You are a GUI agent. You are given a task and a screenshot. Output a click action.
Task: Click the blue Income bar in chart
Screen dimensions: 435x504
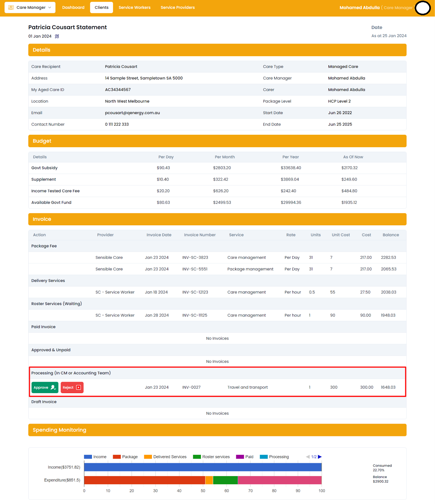pos(203,467)
